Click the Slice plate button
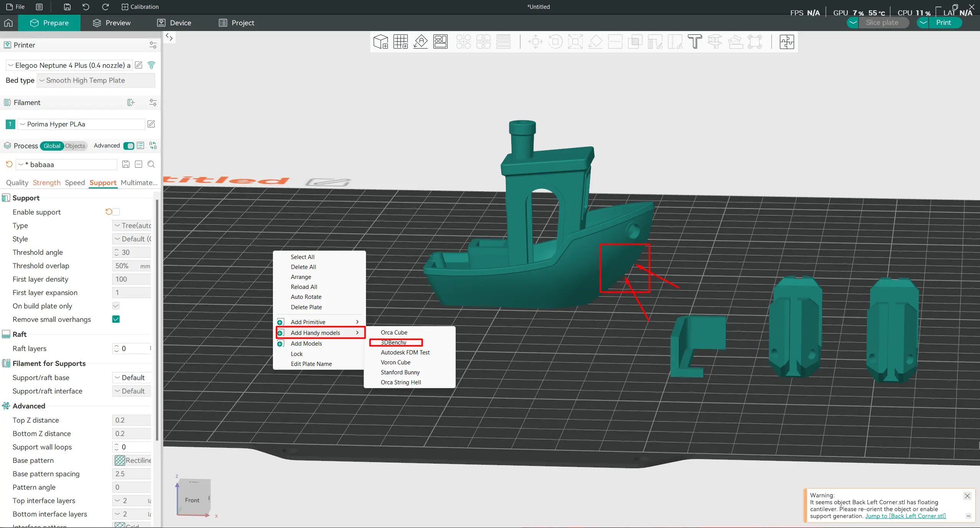 click(x=882, y=23)
